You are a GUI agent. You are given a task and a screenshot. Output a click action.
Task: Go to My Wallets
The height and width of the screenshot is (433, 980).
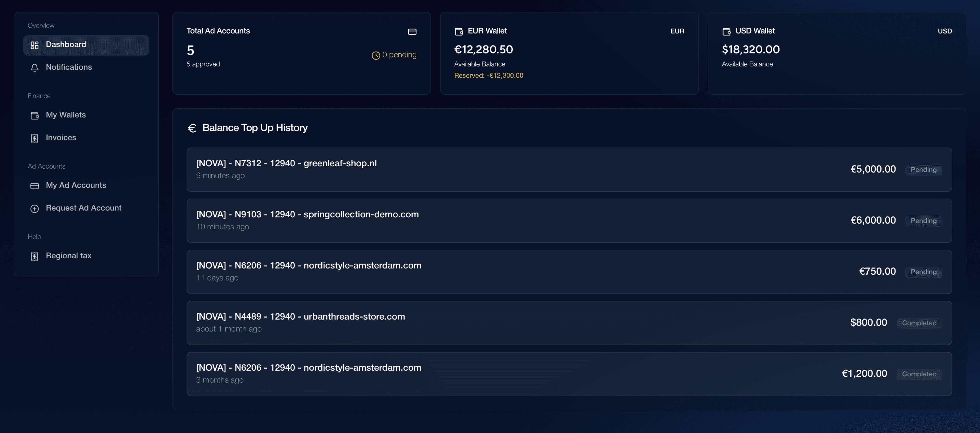(x=86, y=115)
